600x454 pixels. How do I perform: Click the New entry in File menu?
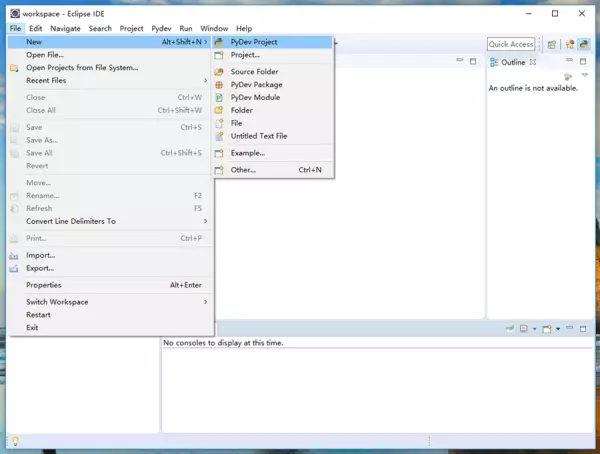coord(110,42)
